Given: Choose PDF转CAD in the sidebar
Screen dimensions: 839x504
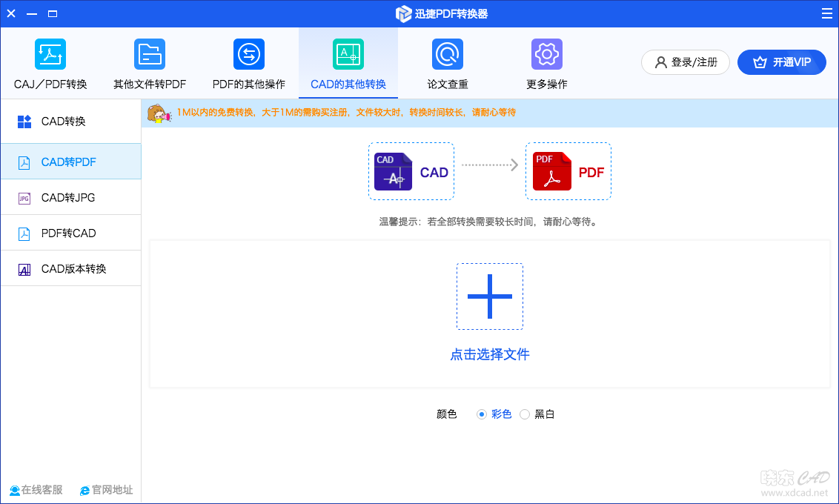Looking at the screenshot, I should [70, 233].
